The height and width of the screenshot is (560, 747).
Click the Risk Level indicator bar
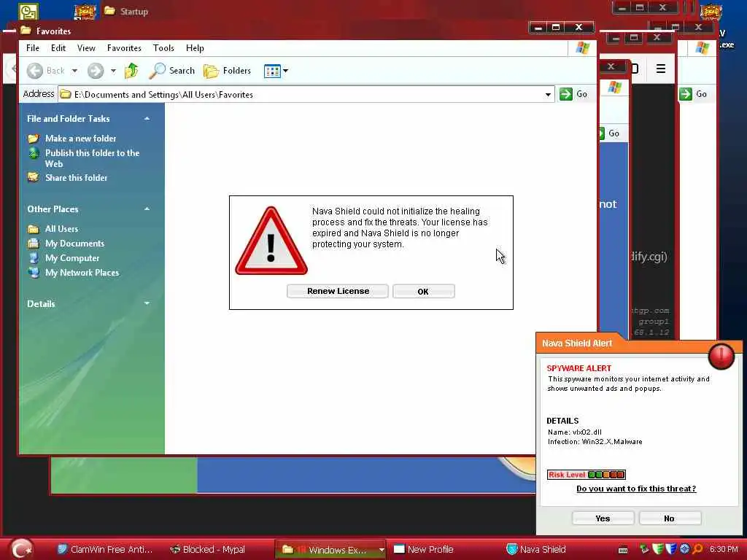[x=586, y=474]
